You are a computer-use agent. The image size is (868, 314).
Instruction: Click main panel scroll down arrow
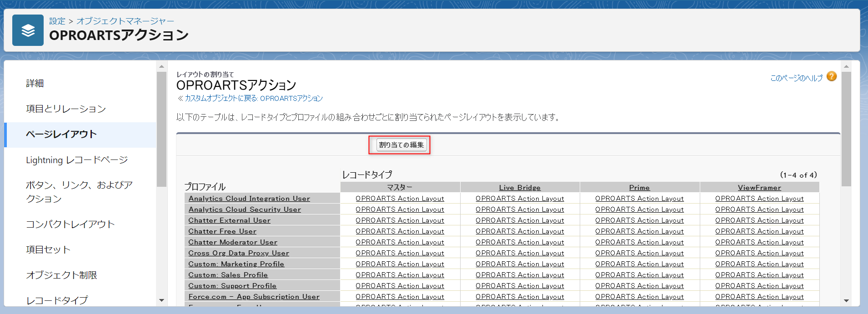846,300
